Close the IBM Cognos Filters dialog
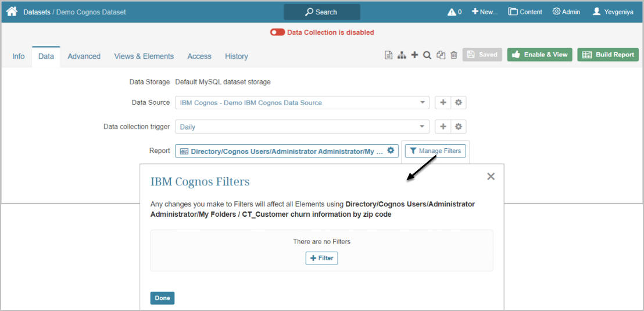644x311 pixels. point(491,176)
